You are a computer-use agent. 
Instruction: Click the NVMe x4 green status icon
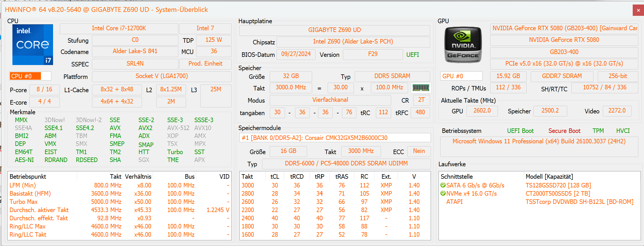443,193
